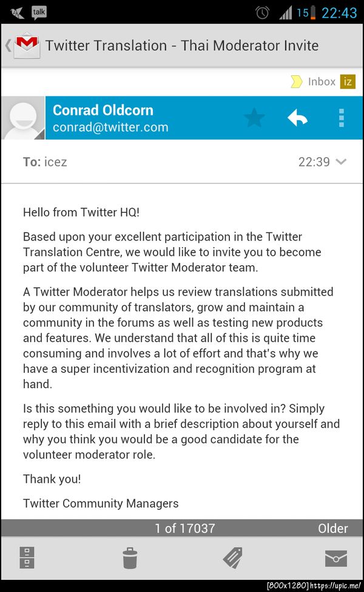Image resolution: width=364 pixels, height=592 pixels.
Task: Tap the bird notification icon
Action: point(17,12)
